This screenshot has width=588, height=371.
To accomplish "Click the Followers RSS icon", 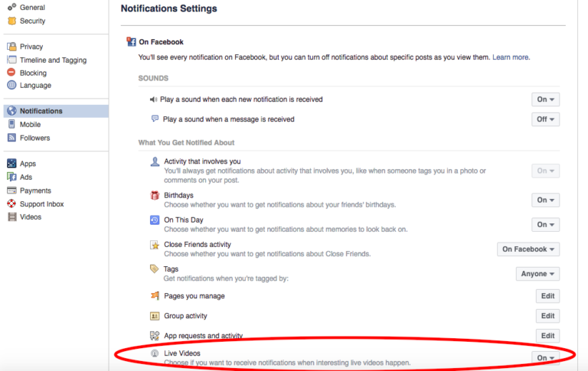I will 12,138.
